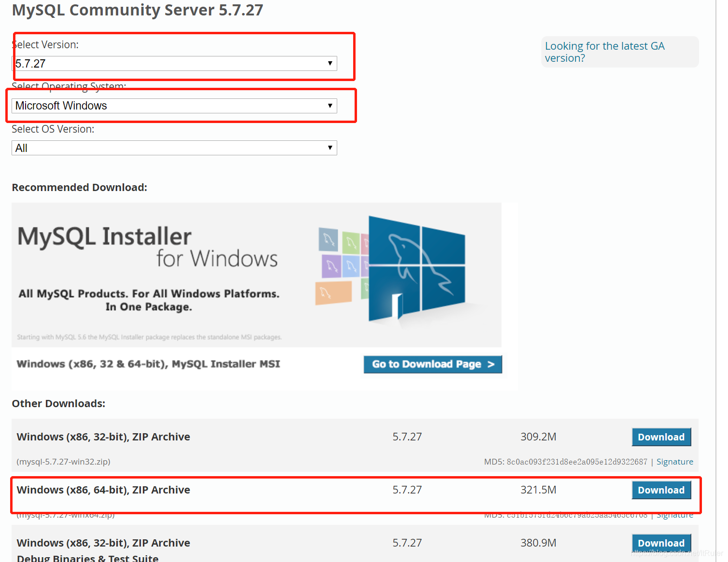Click the 'MySQL Community Server 5.7.27' heading
Viewport: 728px width, 562px height.
point(137,10)
